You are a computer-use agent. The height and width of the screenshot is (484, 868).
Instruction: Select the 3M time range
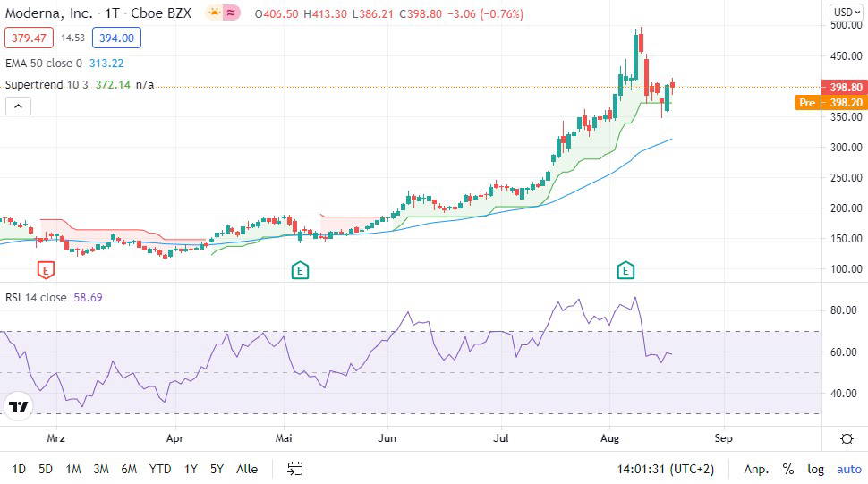[101, 469]
